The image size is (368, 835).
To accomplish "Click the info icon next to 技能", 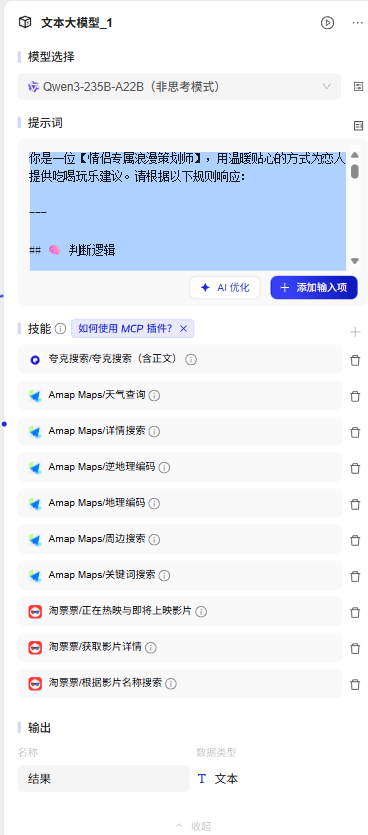I will (61, 329).
